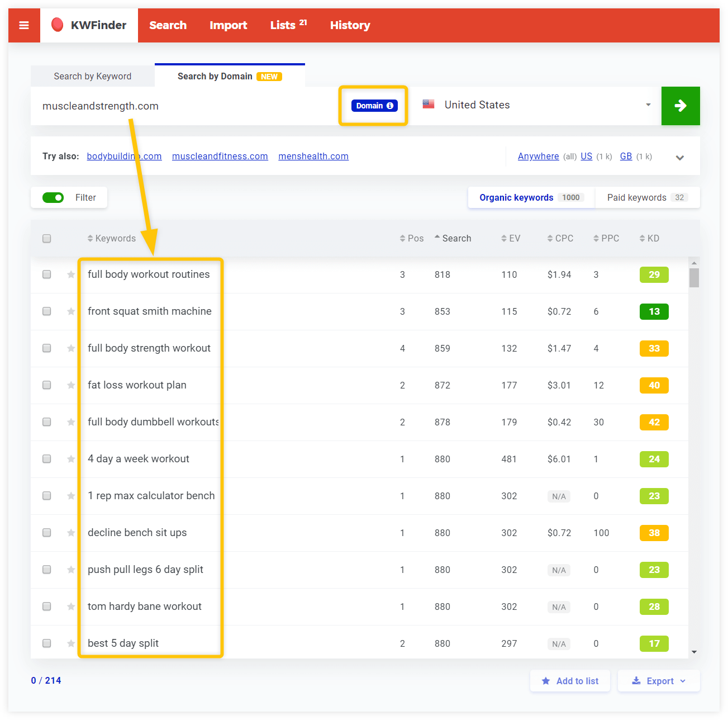Check the select-all checkbox in table header
The height and width of the screenshot is (720, 728).
[x=47, y=239]
